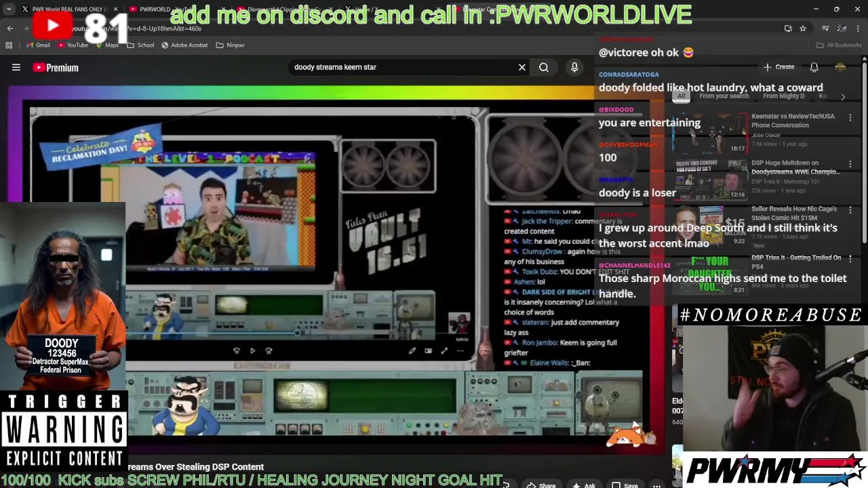Viewport: 868px width, 488px height.
Task: Click the search field containing doody streams keem star
Action: pos(403,67)
